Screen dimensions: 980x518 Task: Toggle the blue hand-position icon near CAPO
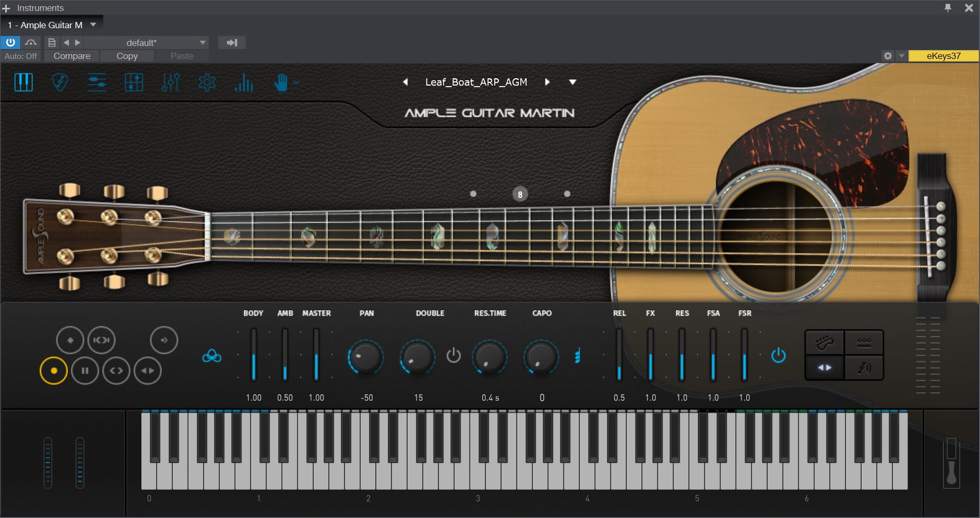click(577, 356)
